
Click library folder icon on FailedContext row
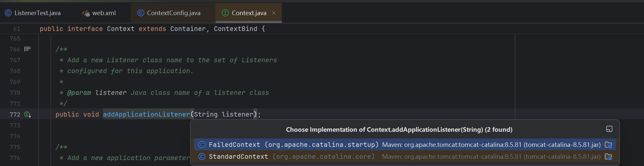pyautogui.click(x=608, y=145)
